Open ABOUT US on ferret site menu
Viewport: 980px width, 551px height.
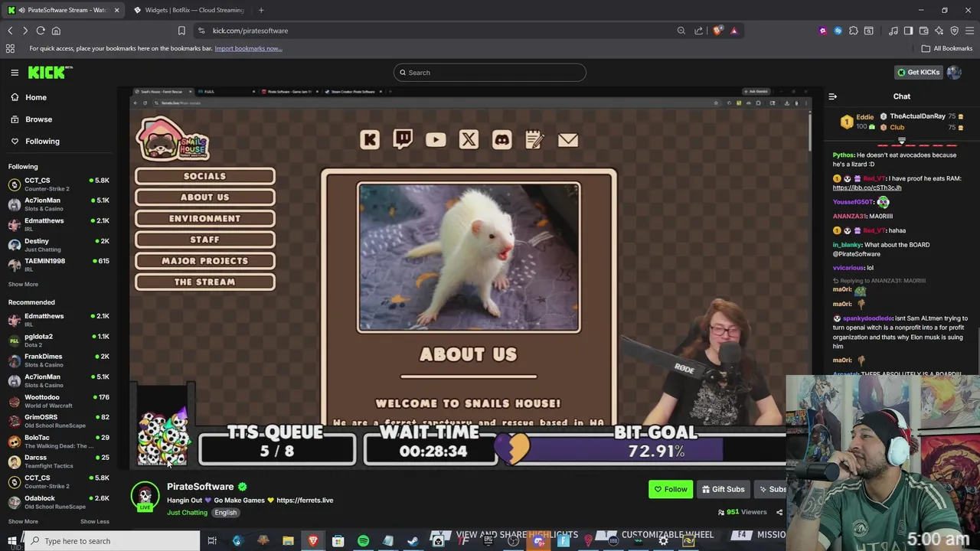[204, 197]
